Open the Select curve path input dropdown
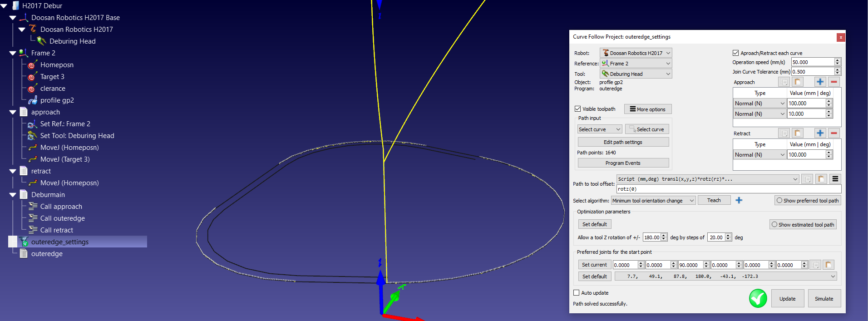Image resolution: width=868 pixels, height=321 pixels. (x=599, y=129)
